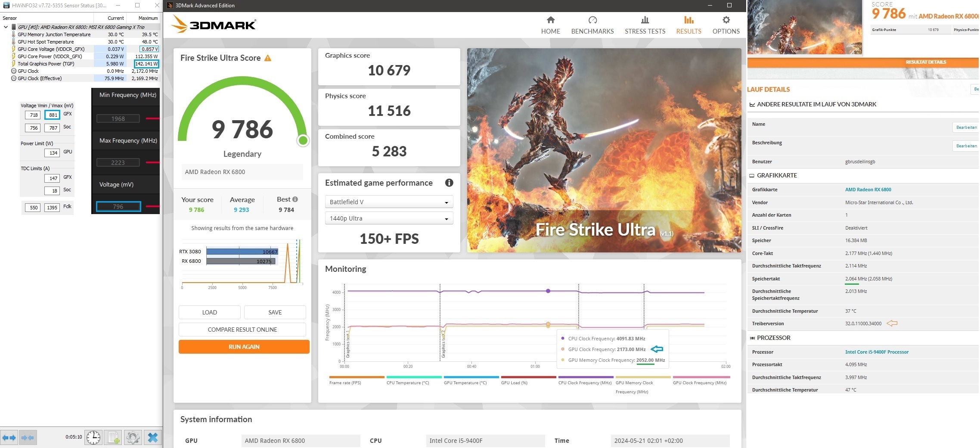The image size is (980, 448).
Task: Click the expand-columns arrows icon in HWiNFO toolbar
Action: 9,438
